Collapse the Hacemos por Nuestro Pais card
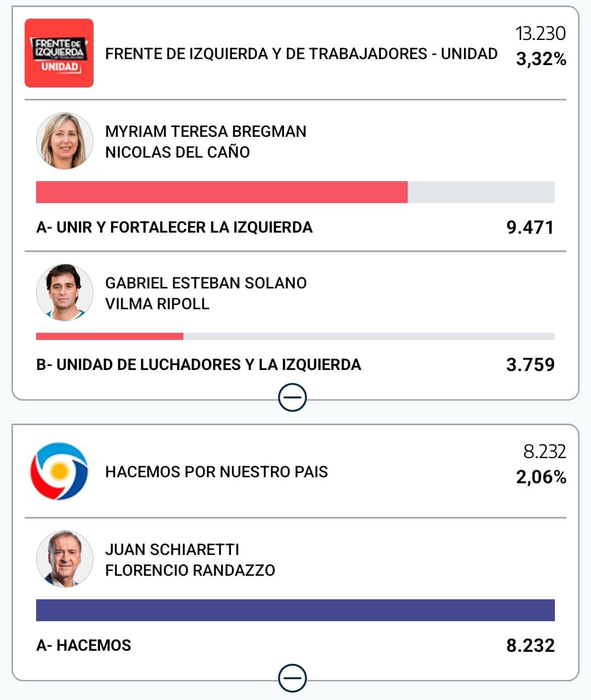Viewport: 591px width, 700px height. 293,679
